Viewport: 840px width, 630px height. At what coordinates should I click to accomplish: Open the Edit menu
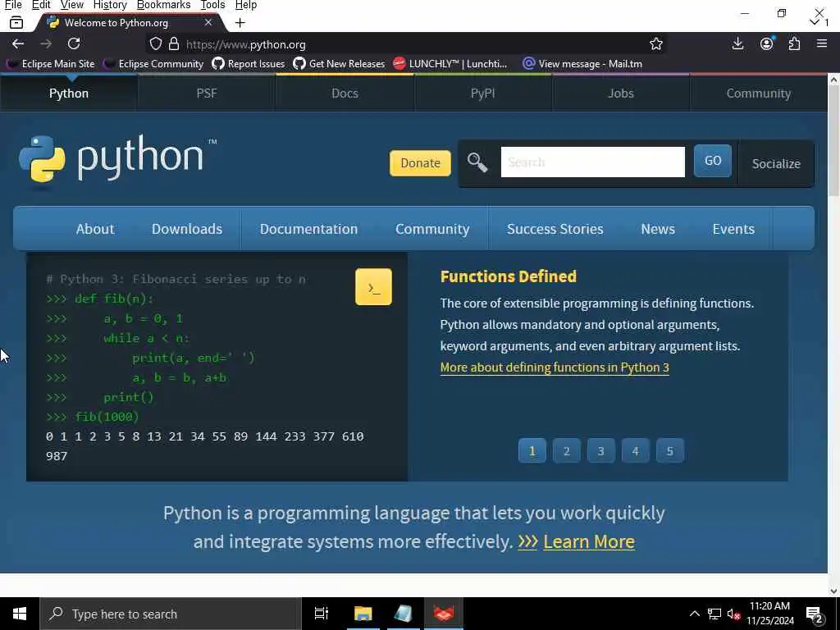coord(41,5)
